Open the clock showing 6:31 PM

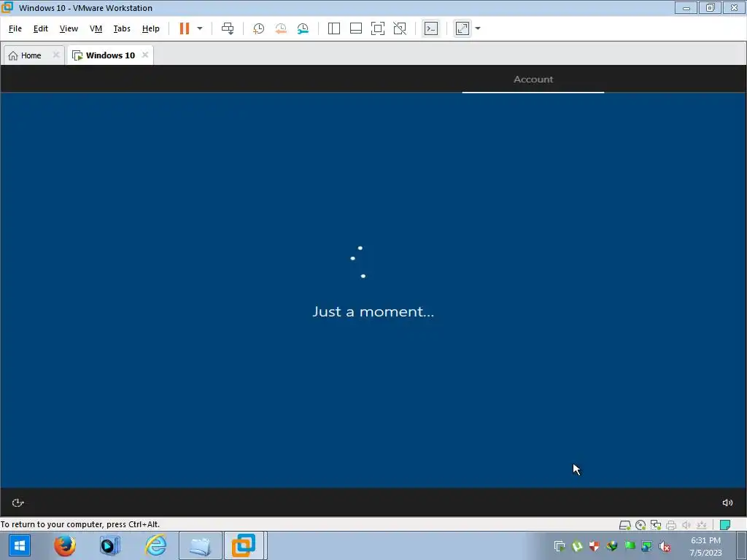[705, 546]
